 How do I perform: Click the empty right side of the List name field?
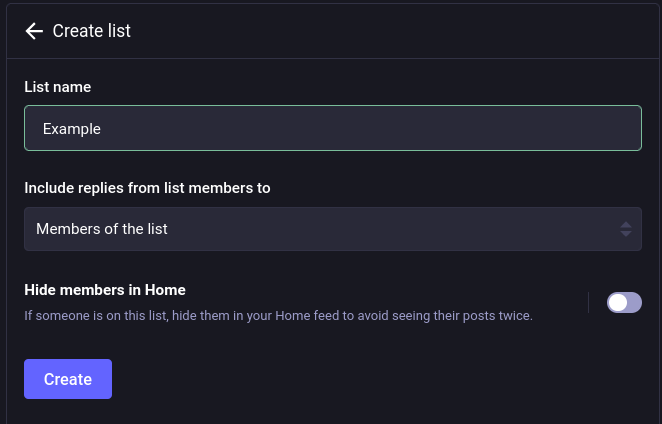click(x=500, y=128)
